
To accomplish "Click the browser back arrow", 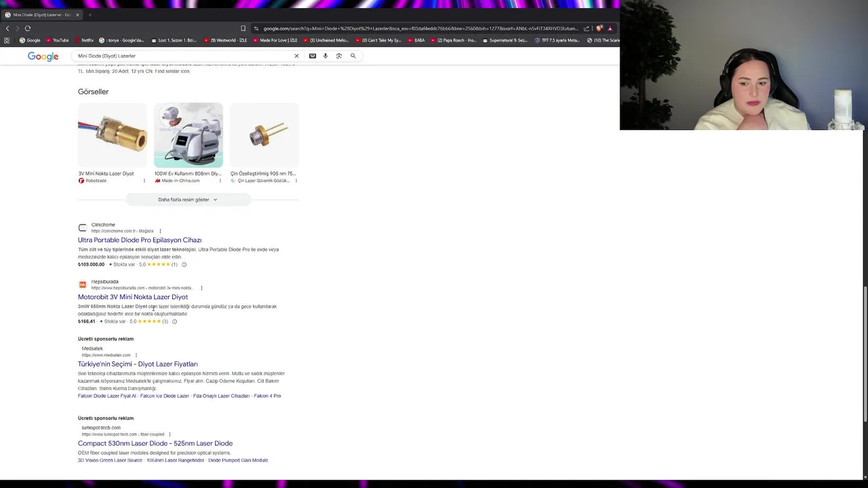I will 7,28.
